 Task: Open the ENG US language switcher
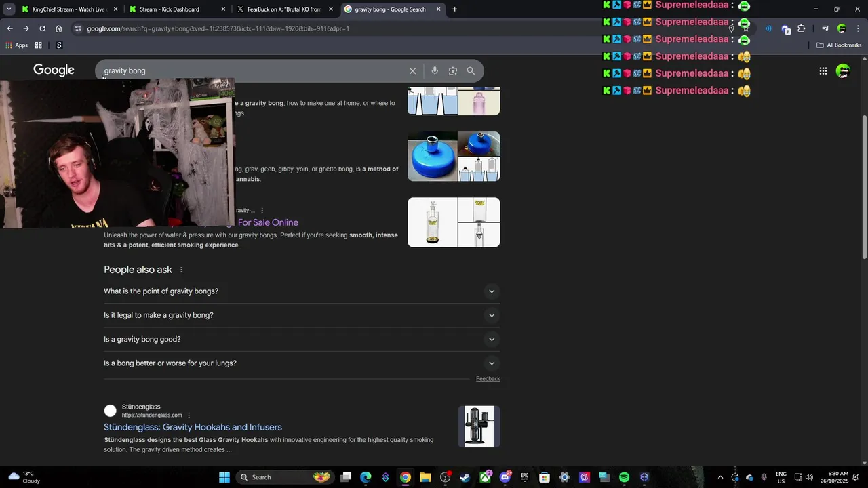coord(781,477)
